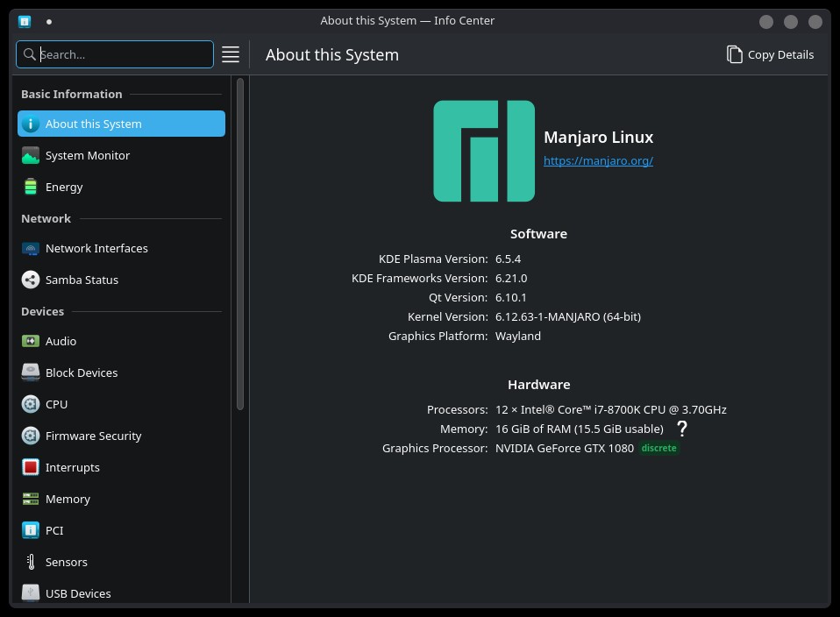Select the USB Devices icon
840x617 pixels.
31,592
